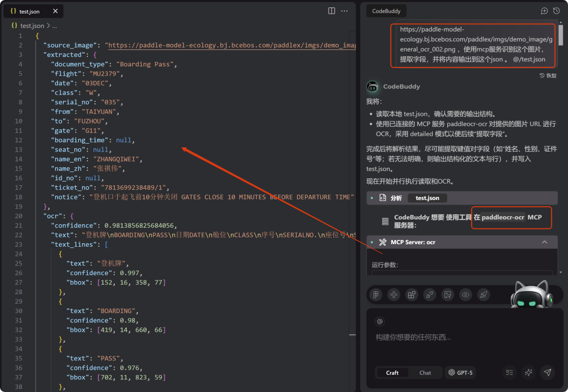Open the GPT-5 model selector
The height and width of the screenshot is (392, 568).
tap(460, 373)
